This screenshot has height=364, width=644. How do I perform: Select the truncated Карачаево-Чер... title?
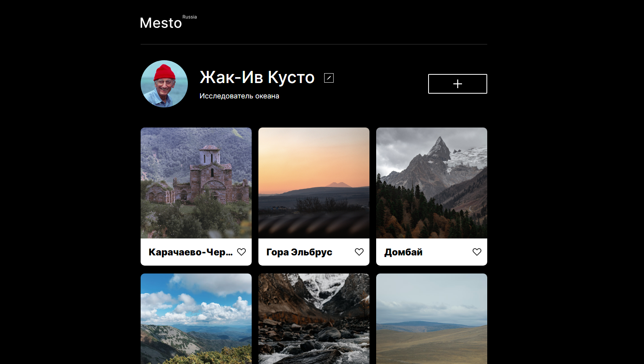coord(191,252)
